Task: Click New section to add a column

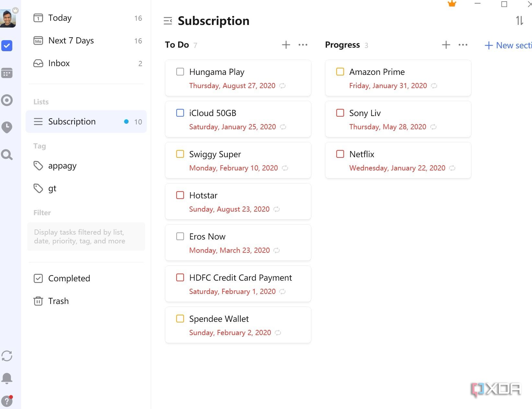Action: (508, 45)
